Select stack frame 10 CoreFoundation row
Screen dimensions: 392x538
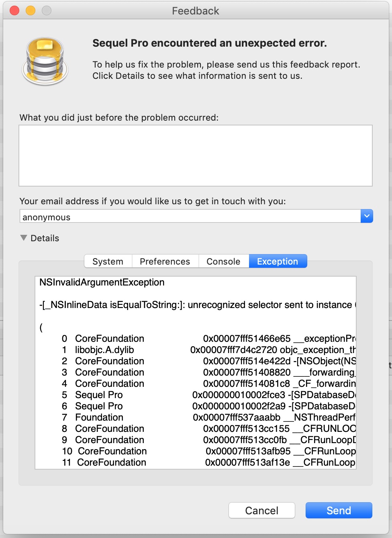(x=208, y=451)
